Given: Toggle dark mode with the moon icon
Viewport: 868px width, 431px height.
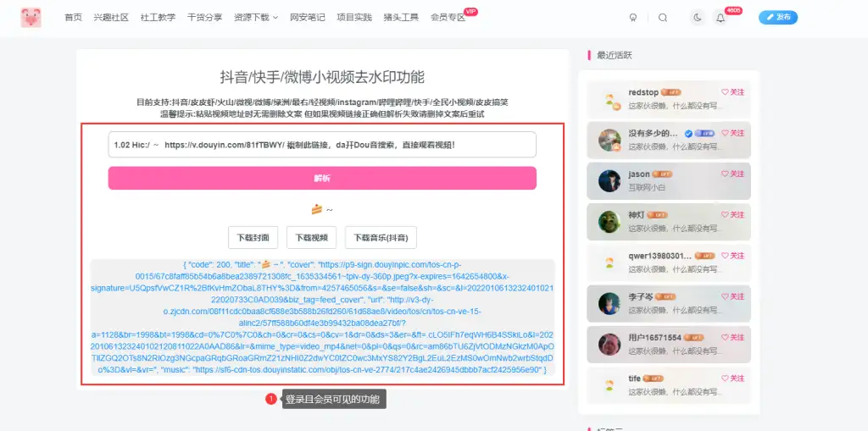Looking at the screenshot, I should (x=698, y=18).
